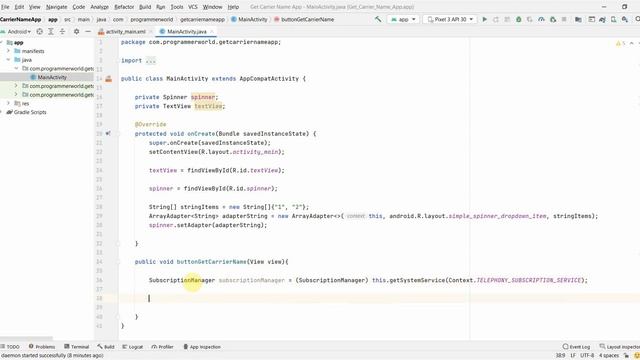Open the Event Log
640x360 pixels.
point(576,347)
